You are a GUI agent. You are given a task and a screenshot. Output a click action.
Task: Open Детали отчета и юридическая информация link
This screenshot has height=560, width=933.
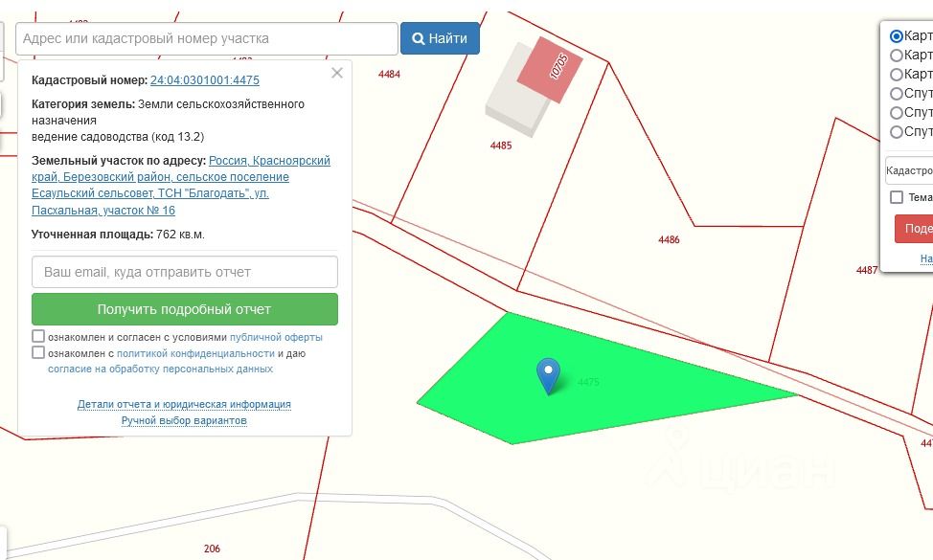click(x=184, y=404)
